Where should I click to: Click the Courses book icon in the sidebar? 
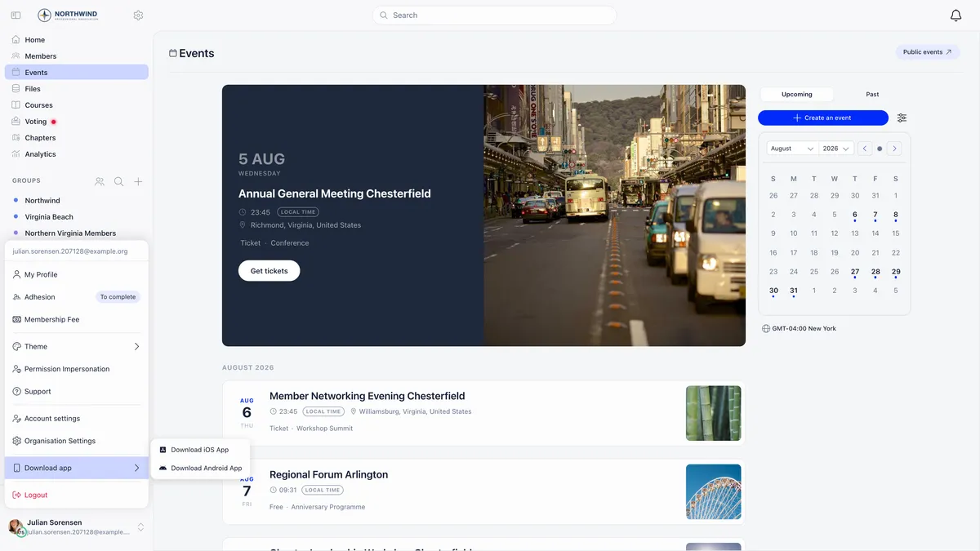tap(16, 104)
